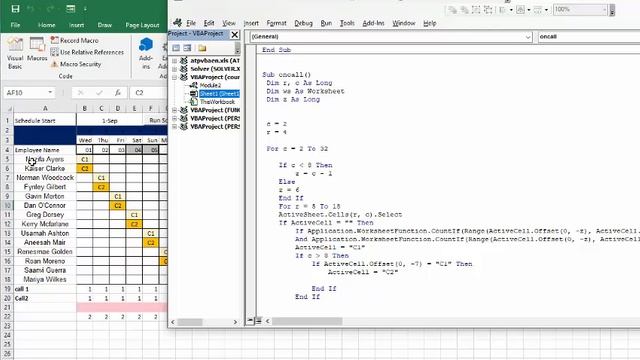Expand the VBAProject (FUN… node
The height and width of the screenshot is (360, 640).
[175, 110]
